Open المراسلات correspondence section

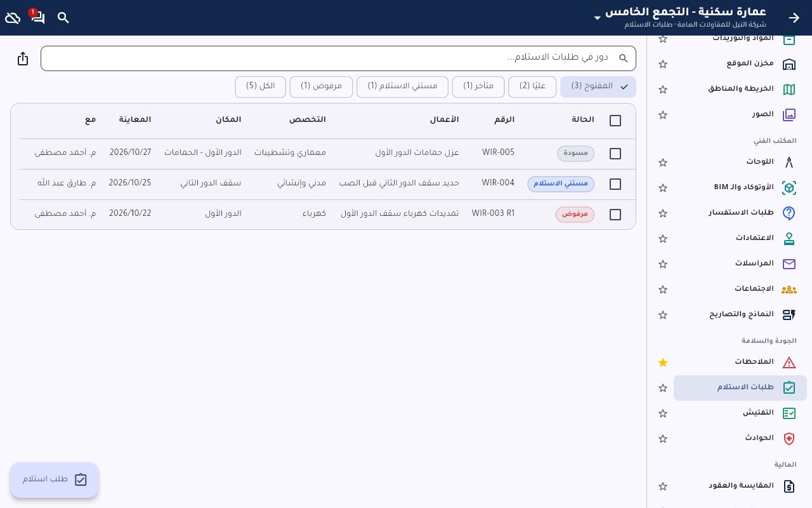pos(740,264)
